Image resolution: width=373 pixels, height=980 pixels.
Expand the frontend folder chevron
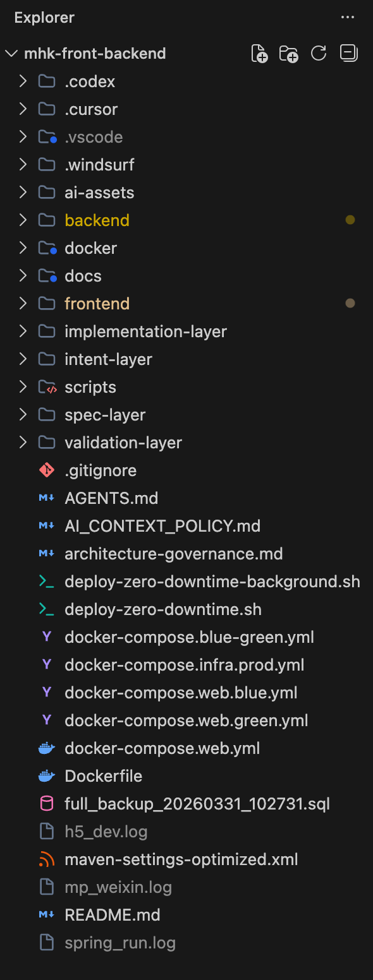(x=23, y=304)
